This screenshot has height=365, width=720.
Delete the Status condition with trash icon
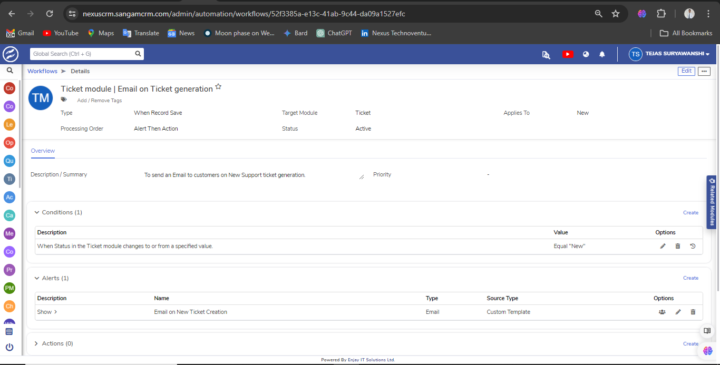678,246
